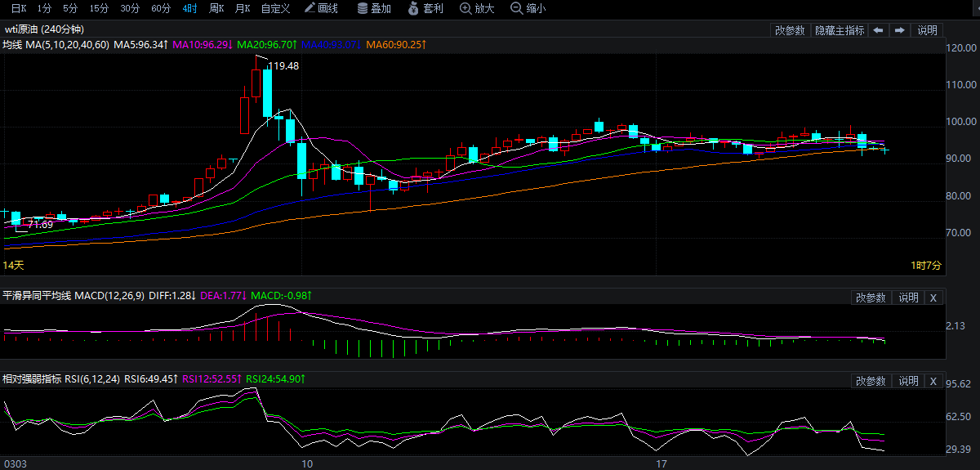980x470 pixels.
Task: Open 自定义 custom period option
Action: coord(275,8)
